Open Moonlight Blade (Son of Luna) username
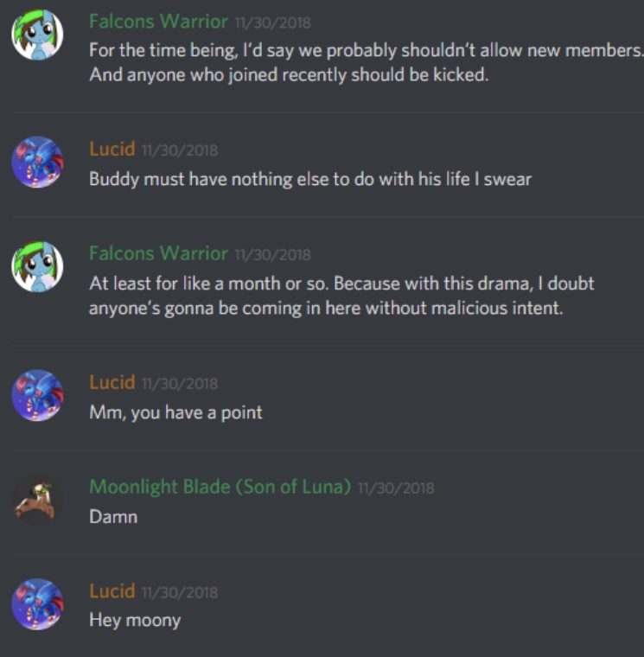Viewport: 644px width, 657px height. click(220, 487)
